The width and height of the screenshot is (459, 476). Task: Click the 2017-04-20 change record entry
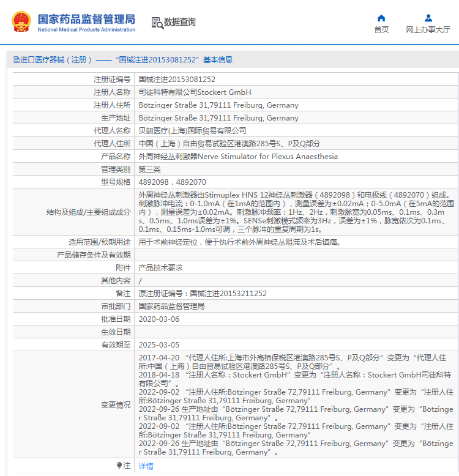pyautogui.click(x=293, y=362)
